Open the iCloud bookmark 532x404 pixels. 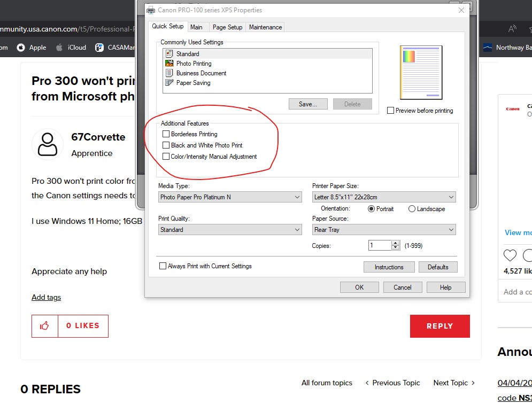point(71,48)
